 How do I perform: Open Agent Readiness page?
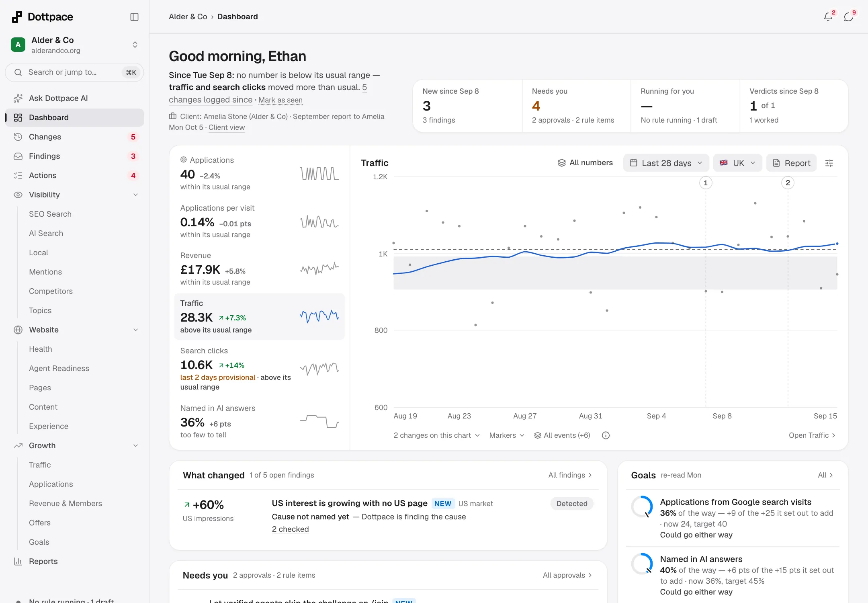(x=59, y=368)
